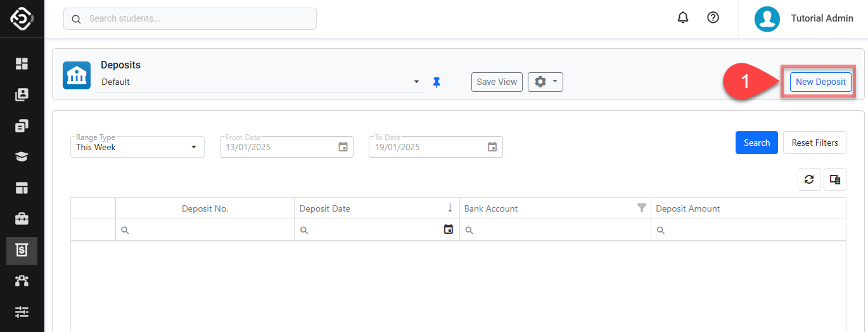Viewport: 868px width, 332px height.
Task: Click the Search students input field
Action: point(190,18)
